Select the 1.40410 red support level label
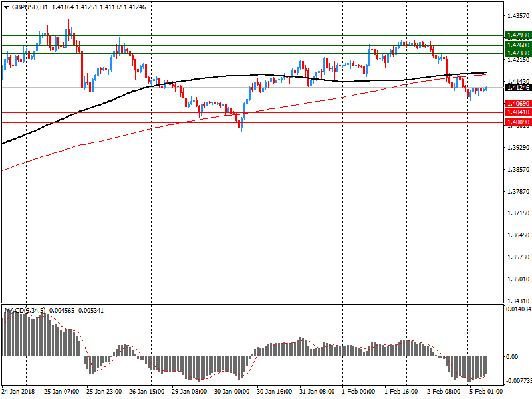The width and height of the screenshot is (532, 399). (518, 112)
